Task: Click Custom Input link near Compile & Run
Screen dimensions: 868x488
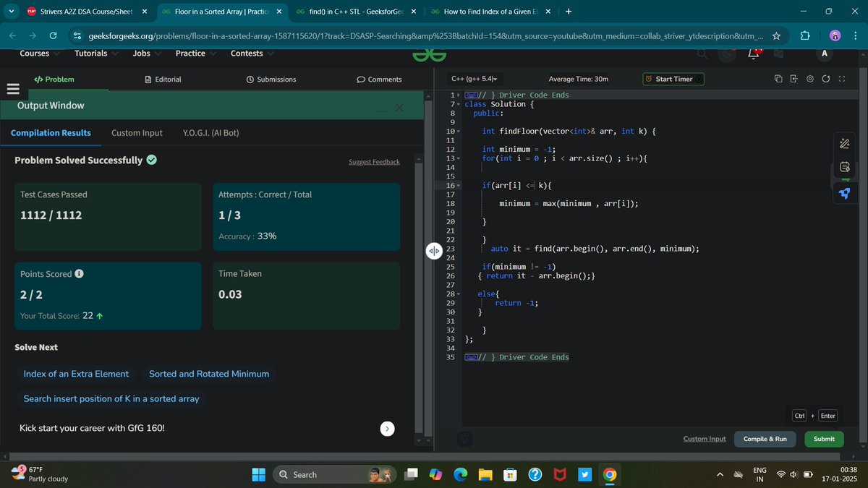Action: pos(705,439)
